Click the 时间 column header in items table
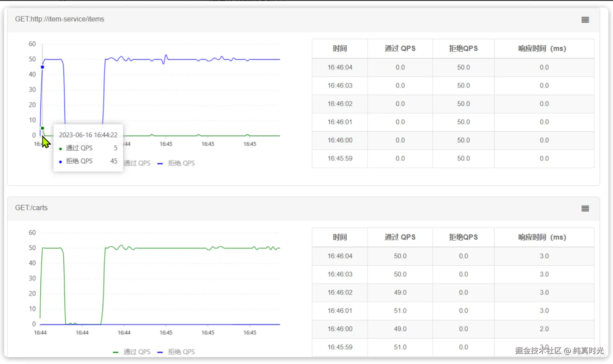 [340, 48]
